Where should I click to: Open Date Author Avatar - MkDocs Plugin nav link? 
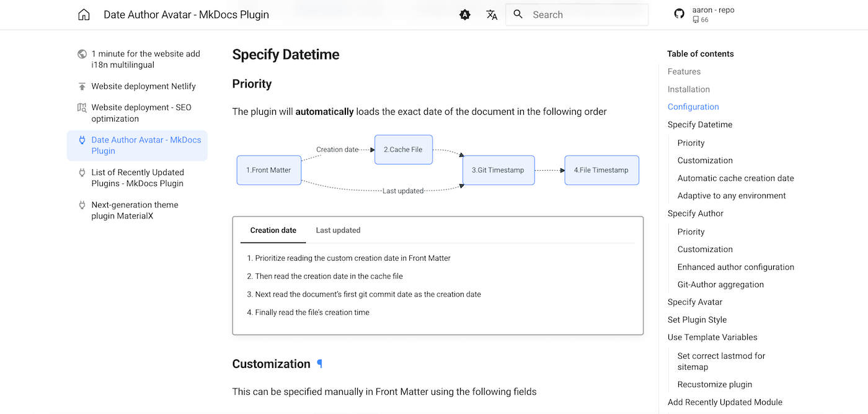tap(146, 145)
